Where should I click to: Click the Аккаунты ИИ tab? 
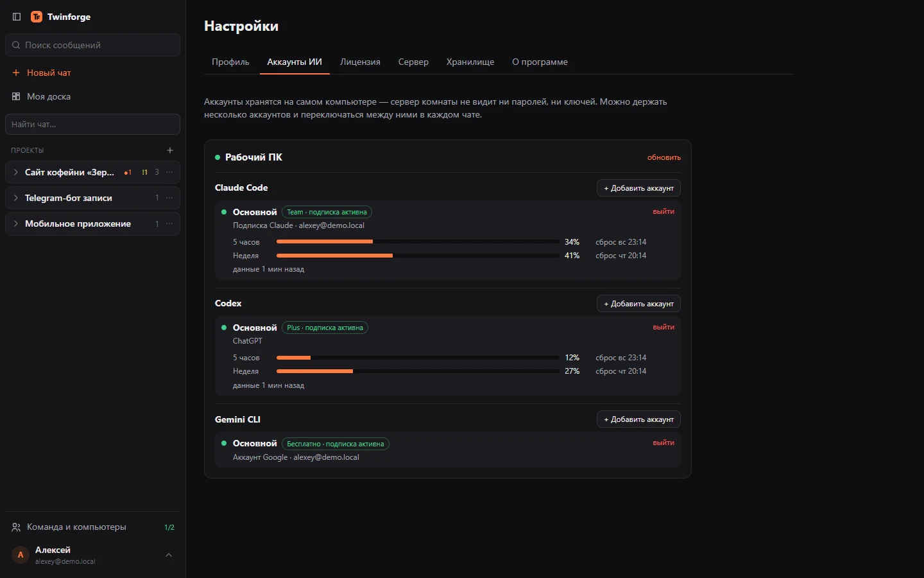pos(295,62)
